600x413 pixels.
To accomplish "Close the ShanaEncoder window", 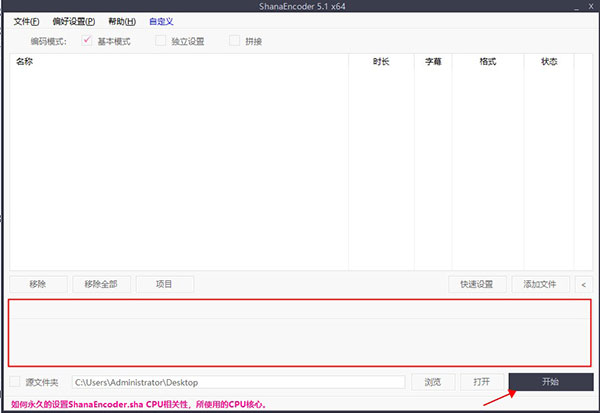I will [591, 6].
